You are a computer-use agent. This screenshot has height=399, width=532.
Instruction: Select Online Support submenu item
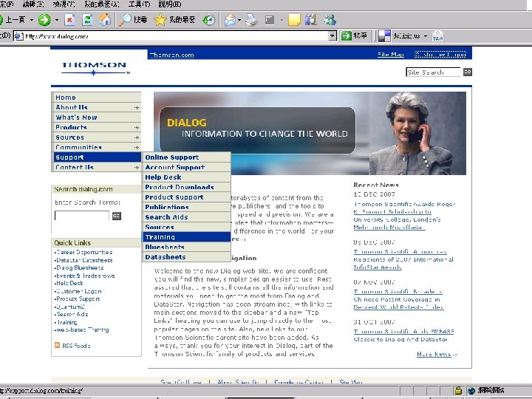[x=186, y=157]
